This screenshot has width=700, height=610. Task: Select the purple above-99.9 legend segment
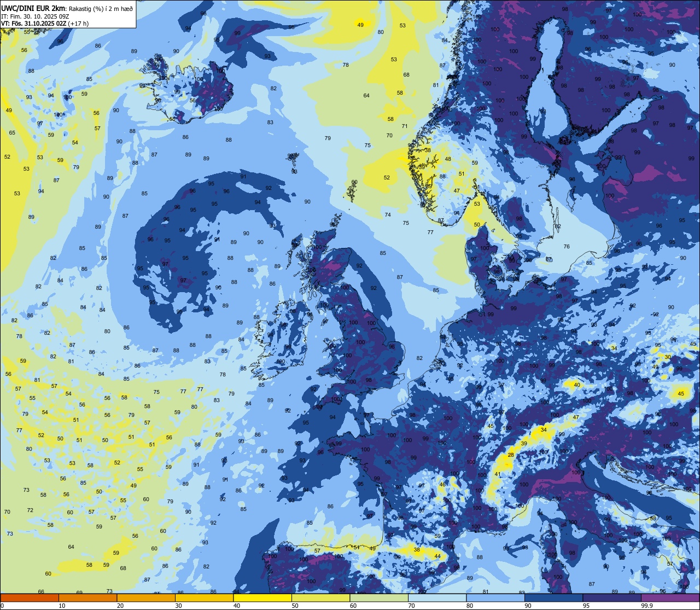click(670, 598)
